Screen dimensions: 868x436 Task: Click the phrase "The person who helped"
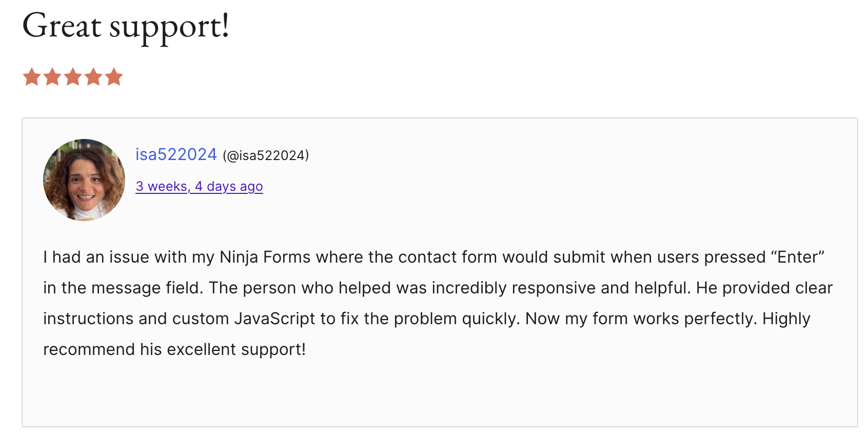click(x=300, y=288)
